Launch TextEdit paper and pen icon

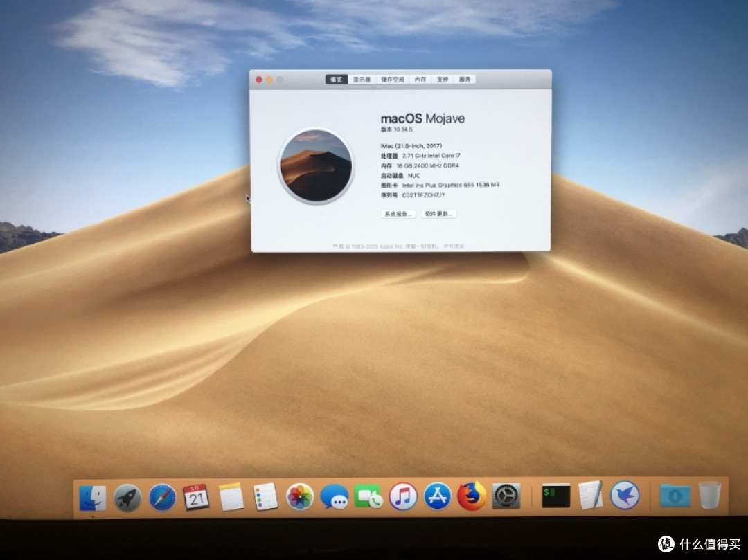click(x=591, y=495)
